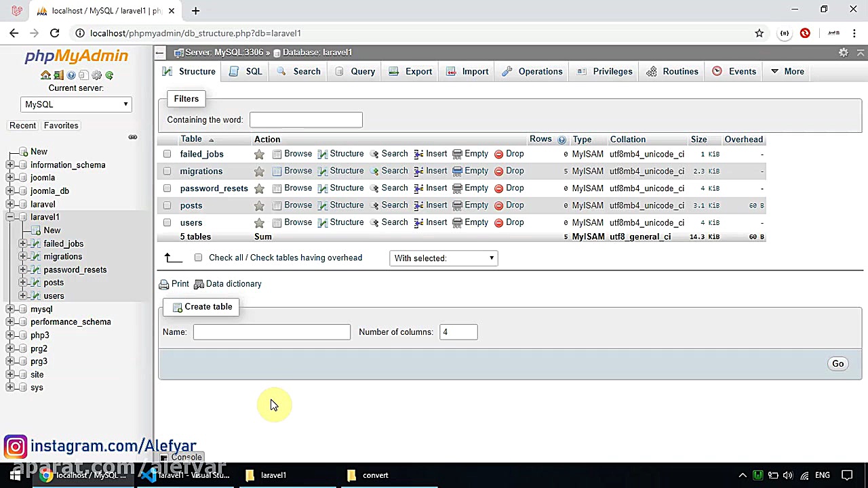Open the Export tab
The height and width of the screenshot is (488, 868).
click(x=410, y=71)
